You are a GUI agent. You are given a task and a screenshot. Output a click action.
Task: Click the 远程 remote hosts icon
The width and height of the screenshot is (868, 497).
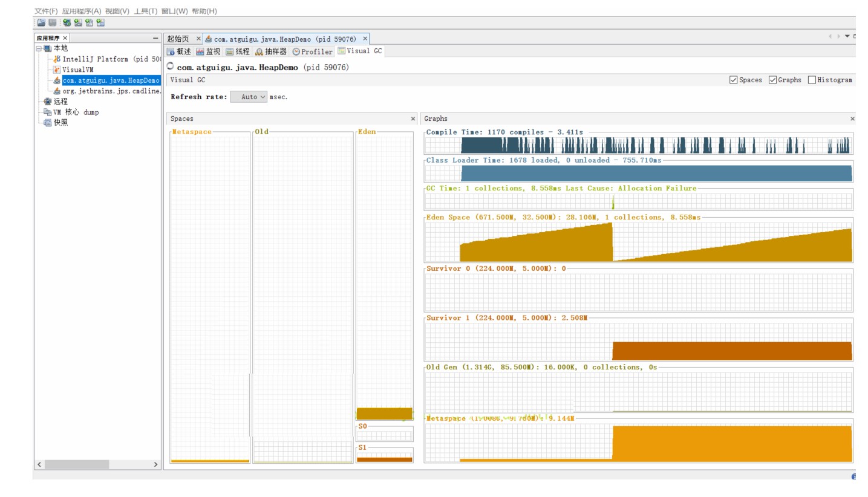click(48, 102)
